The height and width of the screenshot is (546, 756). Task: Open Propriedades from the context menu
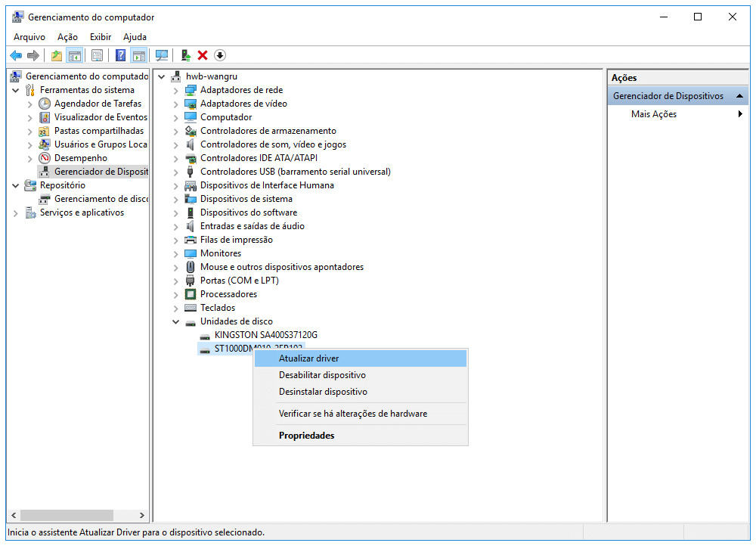coord(360,436)
